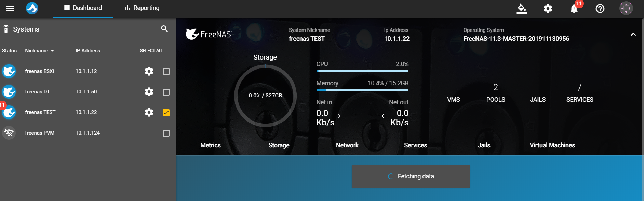
Task: Open gear settings for freenas TEST
Action: 149,112
